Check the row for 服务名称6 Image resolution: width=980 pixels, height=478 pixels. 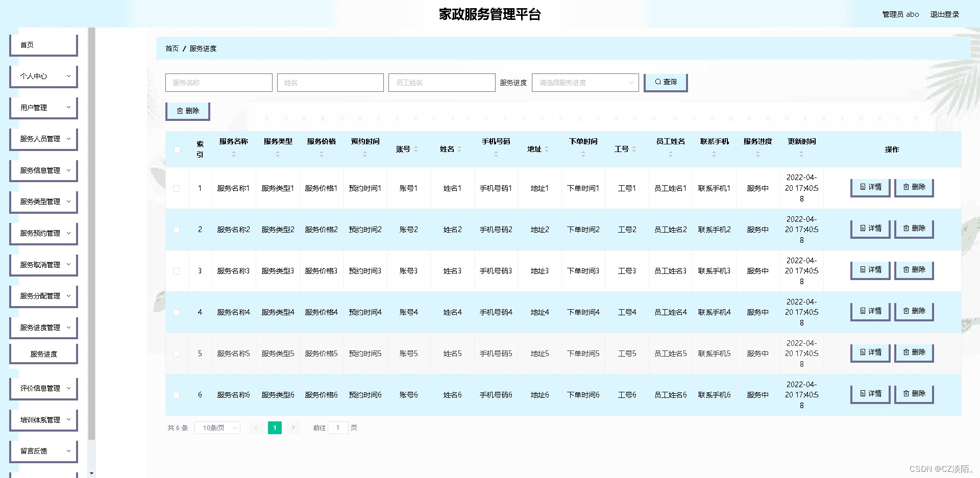(x=177, y=395)
